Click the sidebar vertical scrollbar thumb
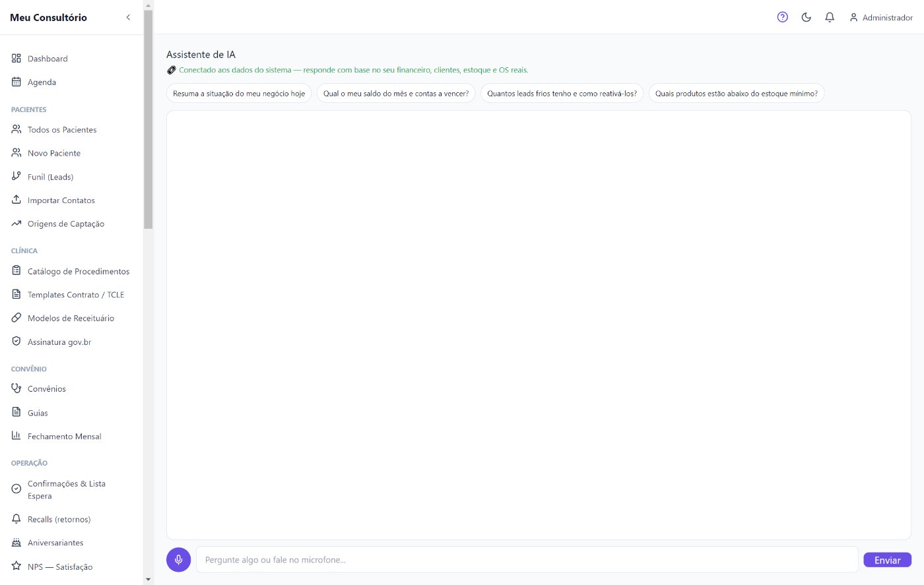This screenshot has width=924, height=585. [x=148, y=119]
